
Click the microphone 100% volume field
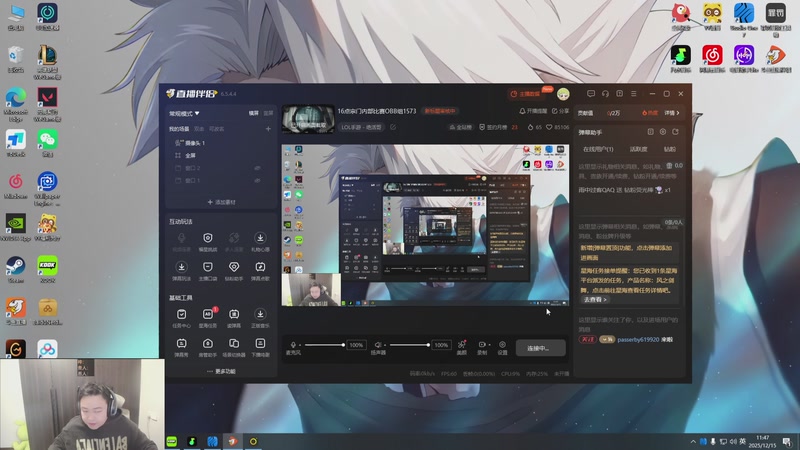356,345
